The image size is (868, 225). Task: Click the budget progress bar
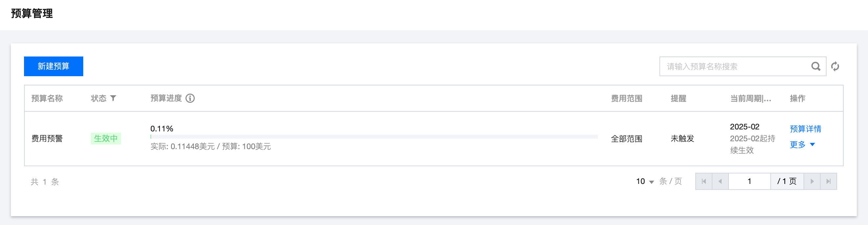pyautogui.click(x=374, y=137)
